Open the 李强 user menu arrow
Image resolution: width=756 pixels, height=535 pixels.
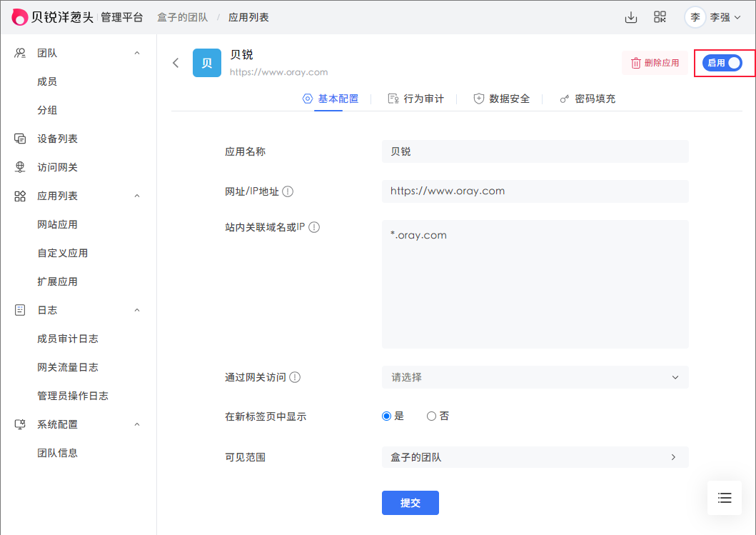737,17
